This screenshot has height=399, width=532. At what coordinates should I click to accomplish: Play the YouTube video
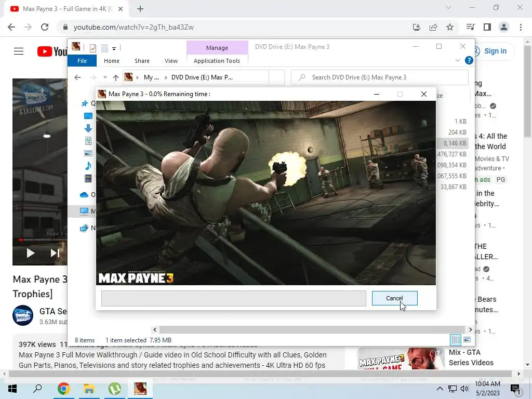[x=31, y=253]
